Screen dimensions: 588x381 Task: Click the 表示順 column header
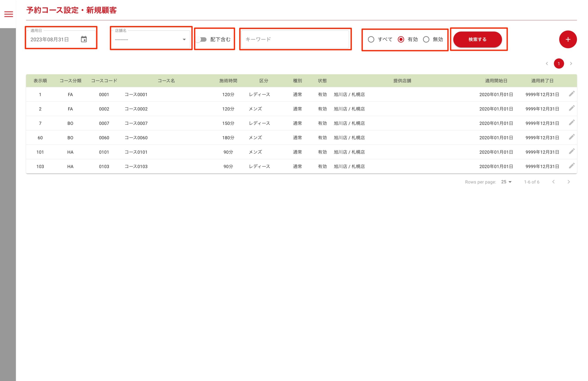[x=40, y=81]
